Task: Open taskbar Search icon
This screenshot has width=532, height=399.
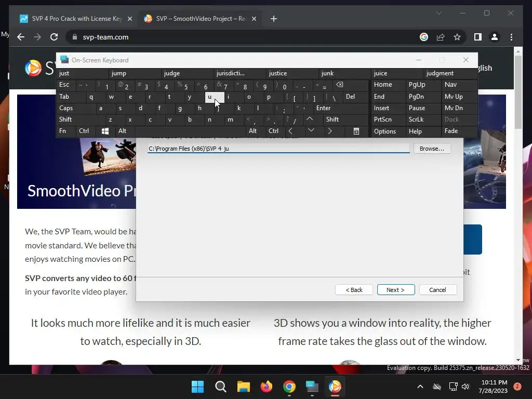Action: [220, 387]
